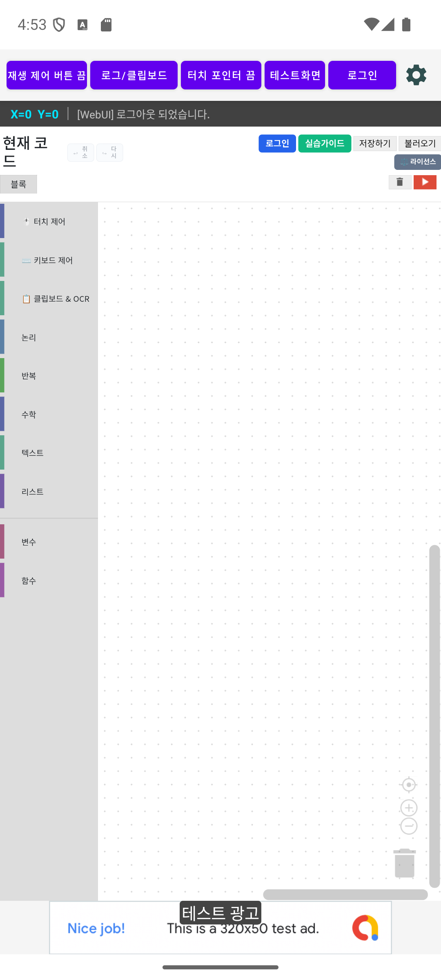441x980 pixels.
Task: Open the 변수 block category
Action: (49, 542)
